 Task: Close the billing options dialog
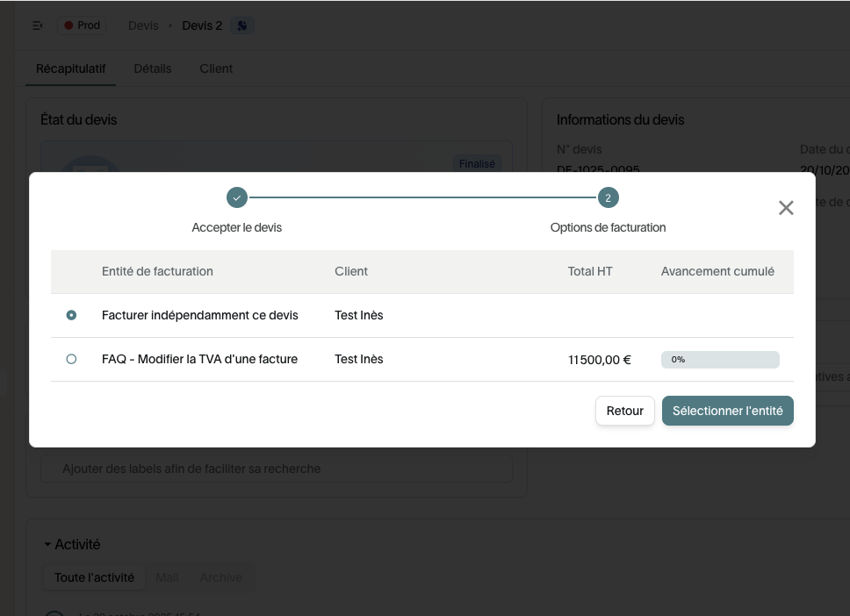click(786, 208)
